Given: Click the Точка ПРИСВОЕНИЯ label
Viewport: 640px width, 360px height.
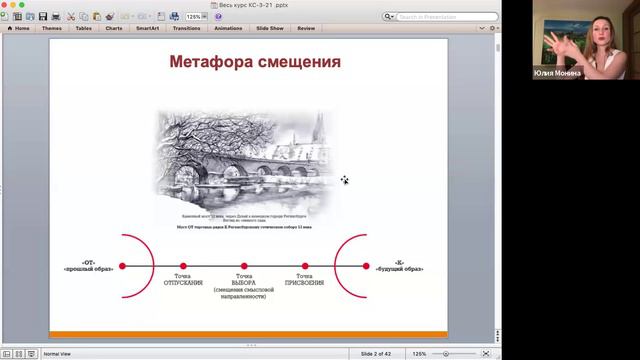Looking at the screenshot, I should (304, 279).
